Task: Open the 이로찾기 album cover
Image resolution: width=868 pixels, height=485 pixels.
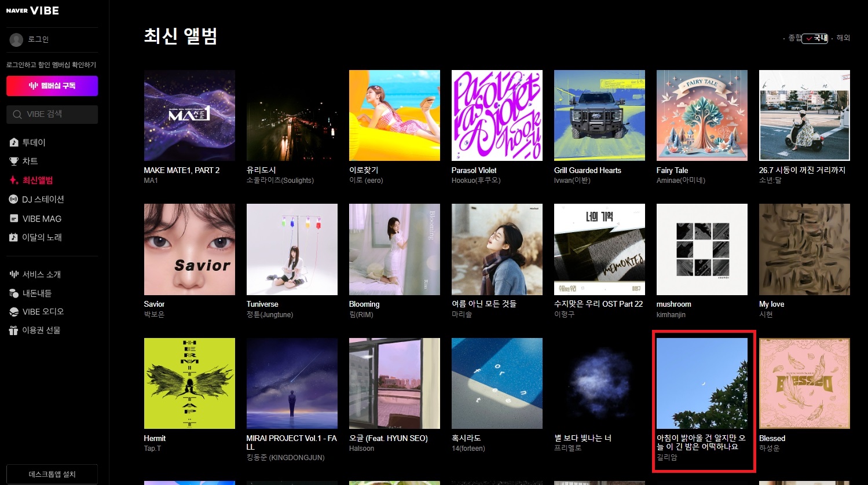Action: (x=394, y=116)
